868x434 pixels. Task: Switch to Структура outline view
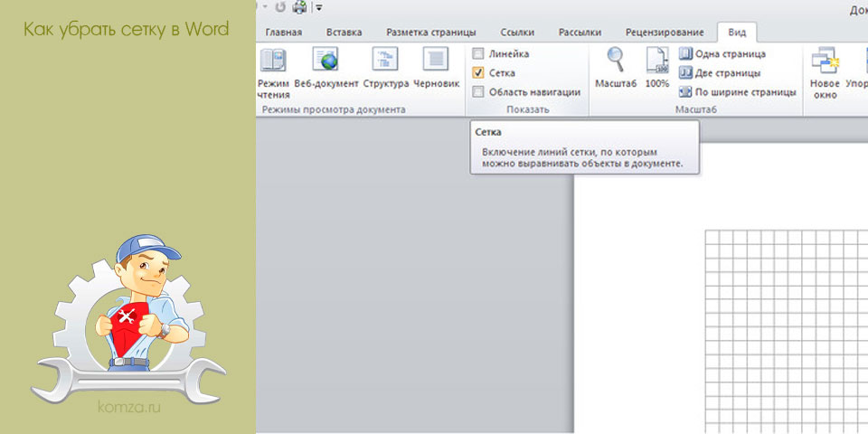click(x=386, y=68)
